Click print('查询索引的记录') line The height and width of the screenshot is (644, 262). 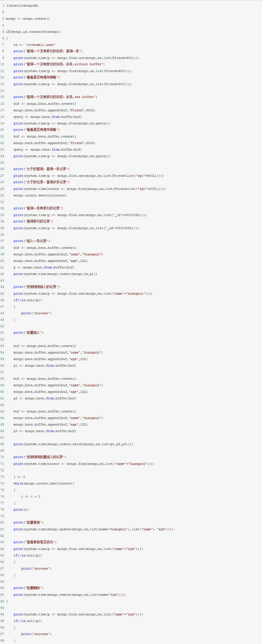click(33, 221)
